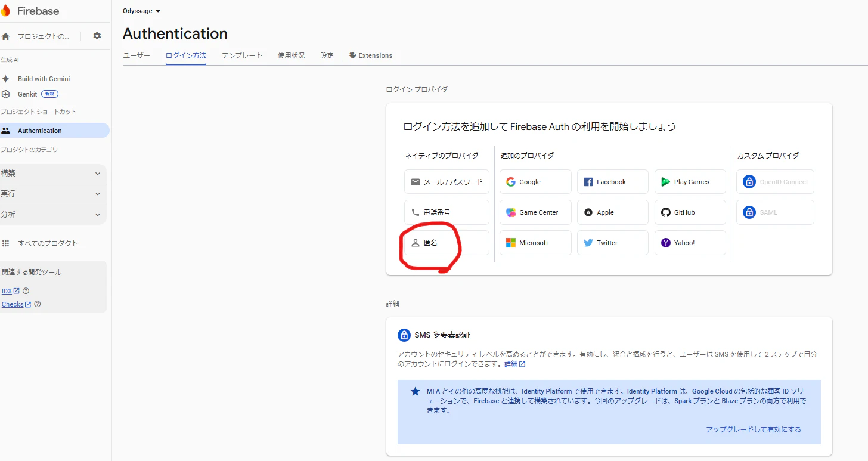Click the SMS 多要素認証 lock icon

[x=404, y=335]
